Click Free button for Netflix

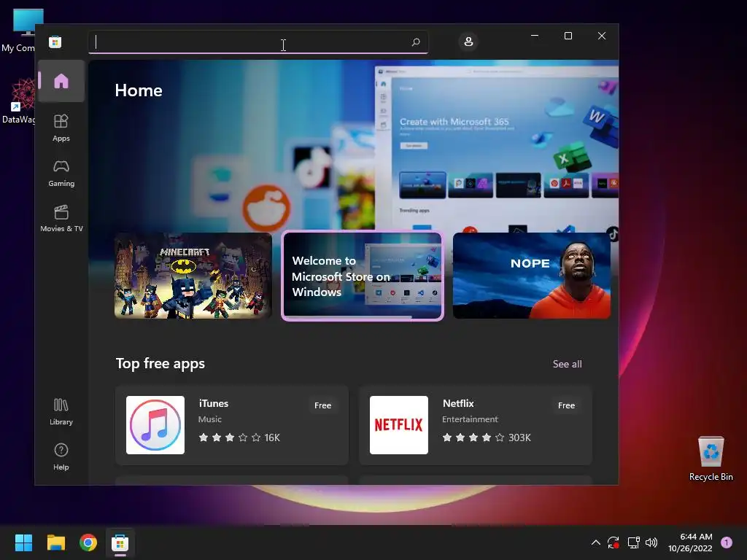tap(566, 405)
